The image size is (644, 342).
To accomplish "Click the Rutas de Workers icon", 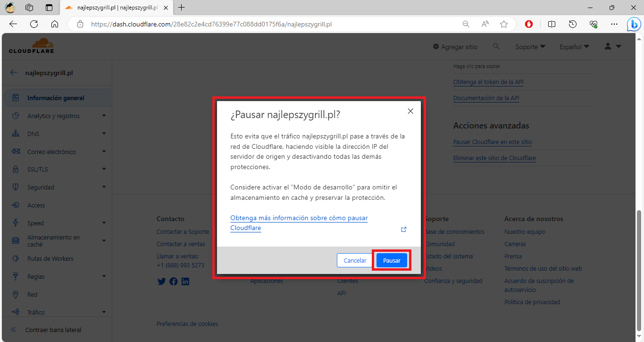I will tap(16, 258).
